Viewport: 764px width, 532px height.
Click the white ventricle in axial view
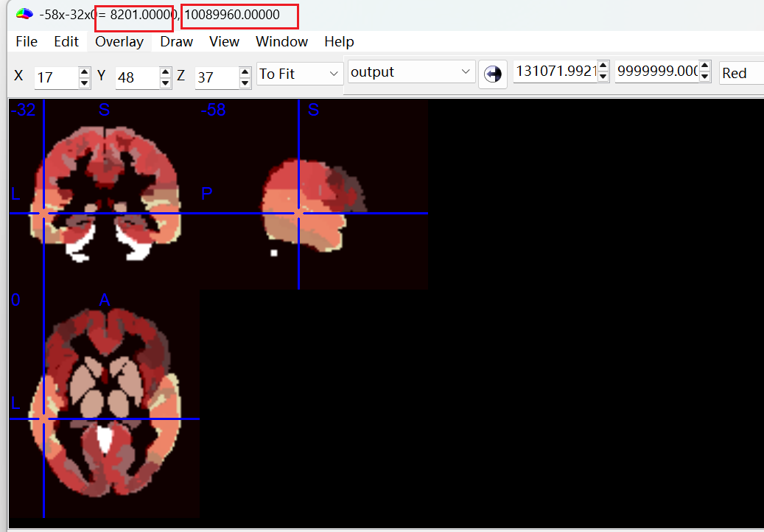(x=105, y=438)
